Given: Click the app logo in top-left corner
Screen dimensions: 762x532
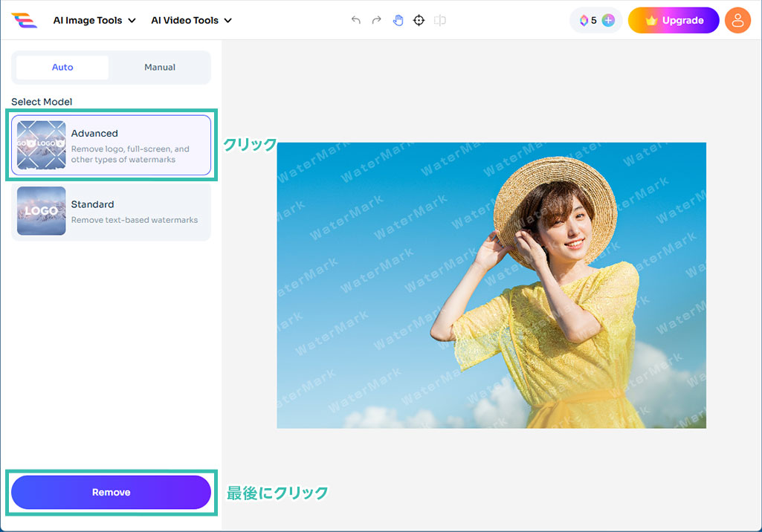Looking at the screenshot, I should [x=25, y=20].
